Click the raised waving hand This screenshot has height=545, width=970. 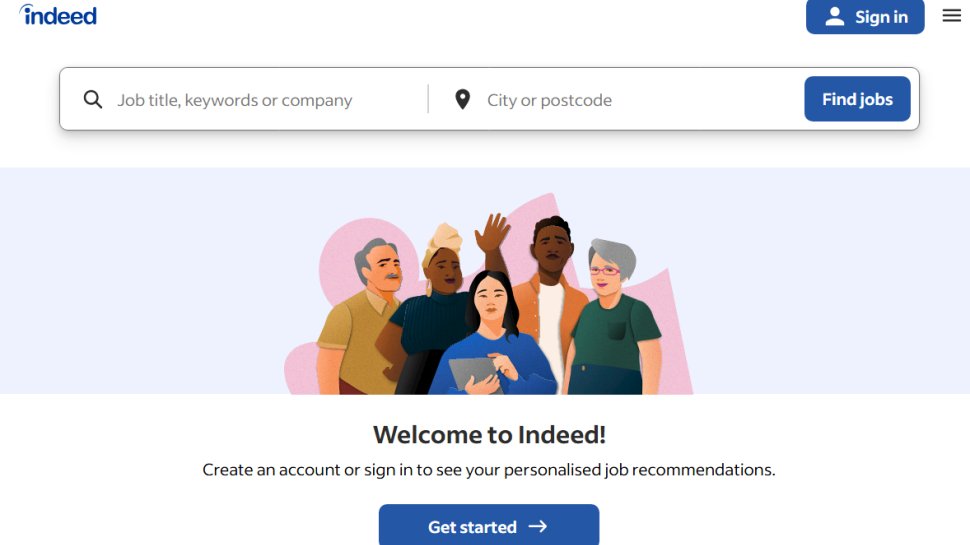coord(492,232)
